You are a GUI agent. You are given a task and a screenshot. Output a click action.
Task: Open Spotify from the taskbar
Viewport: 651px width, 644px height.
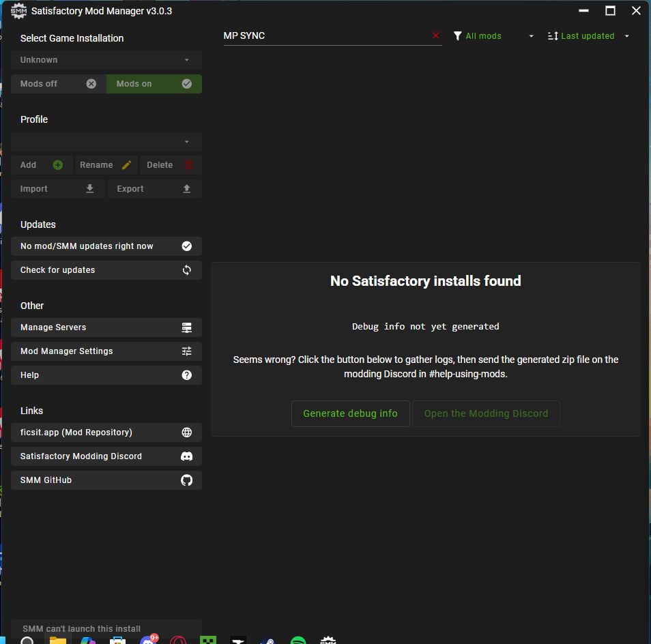coord(298,641)
